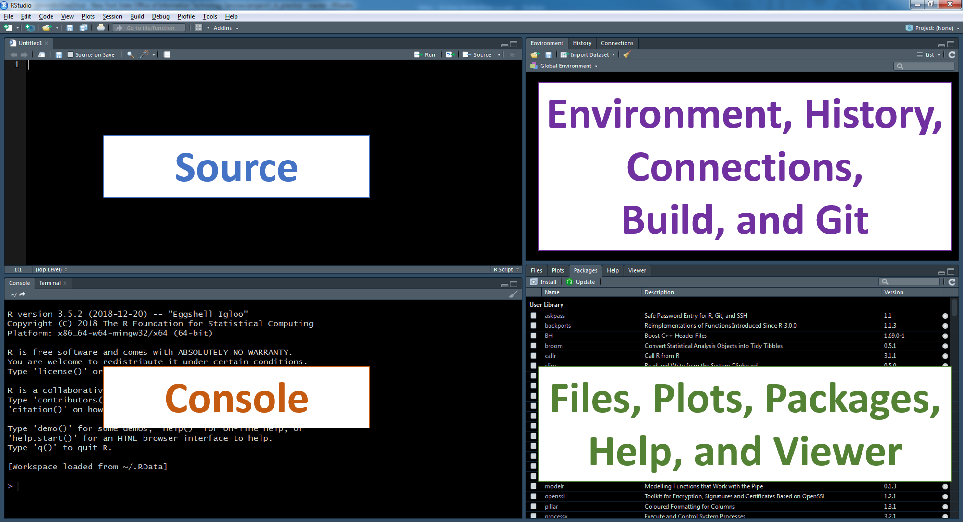Switch to the Connections tab

tap(617, 43)
